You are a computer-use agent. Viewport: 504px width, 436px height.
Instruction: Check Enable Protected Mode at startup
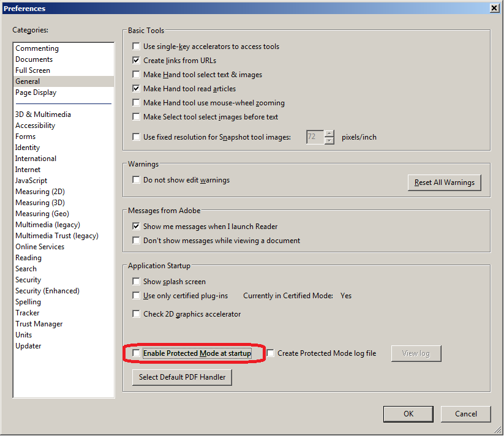(x=136, y=353)
